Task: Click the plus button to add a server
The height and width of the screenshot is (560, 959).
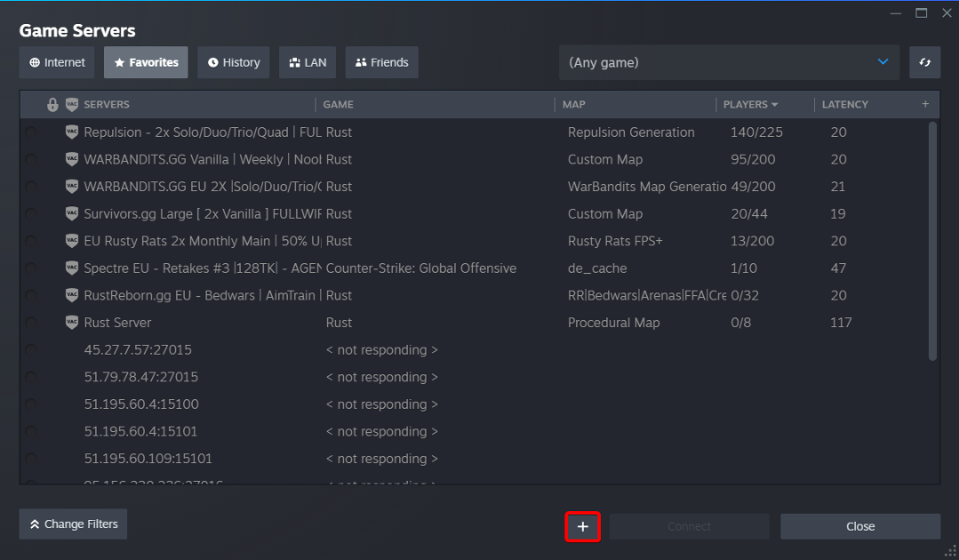Action: tap(582, 526)
